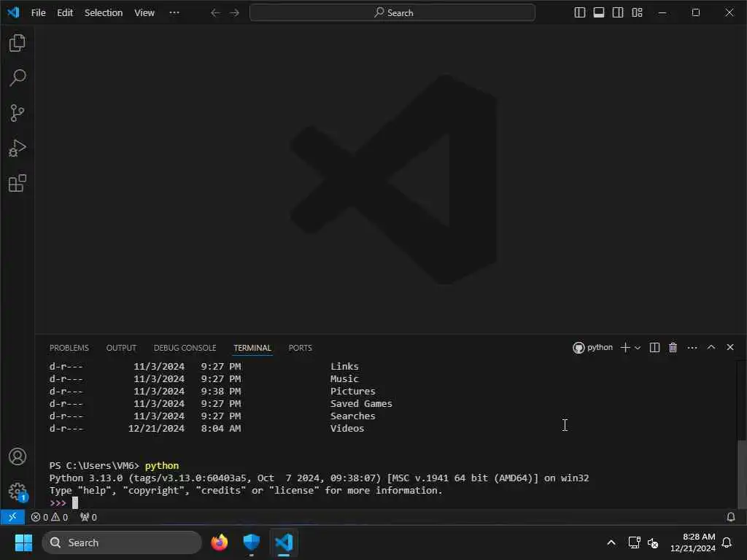Viewport: 747px width, 560px height.
Task: Click '12/21/2024' date in Videos row
Action: [x=156, y=429]
